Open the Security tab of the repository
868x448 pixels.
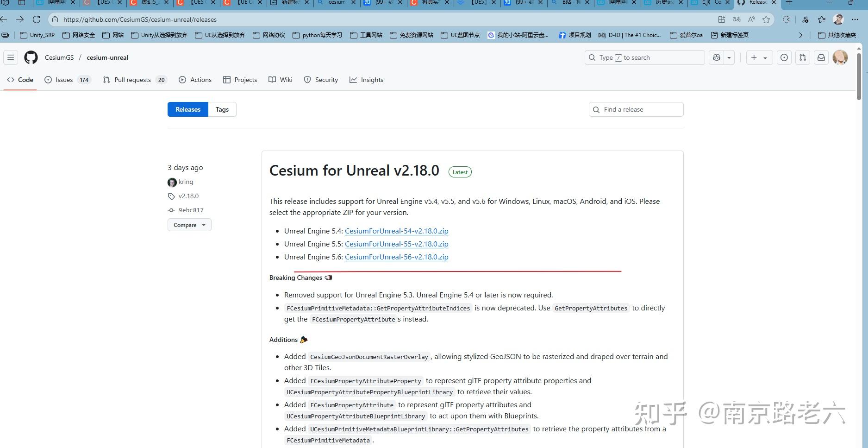(321, 80)
